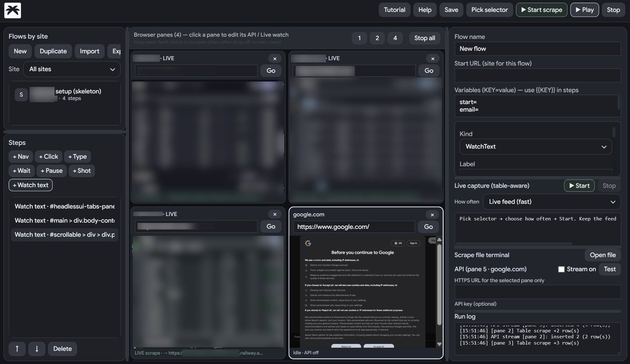Test the API connection
Image resolution: width=630 pixels, height=364 pixels.
610,269
